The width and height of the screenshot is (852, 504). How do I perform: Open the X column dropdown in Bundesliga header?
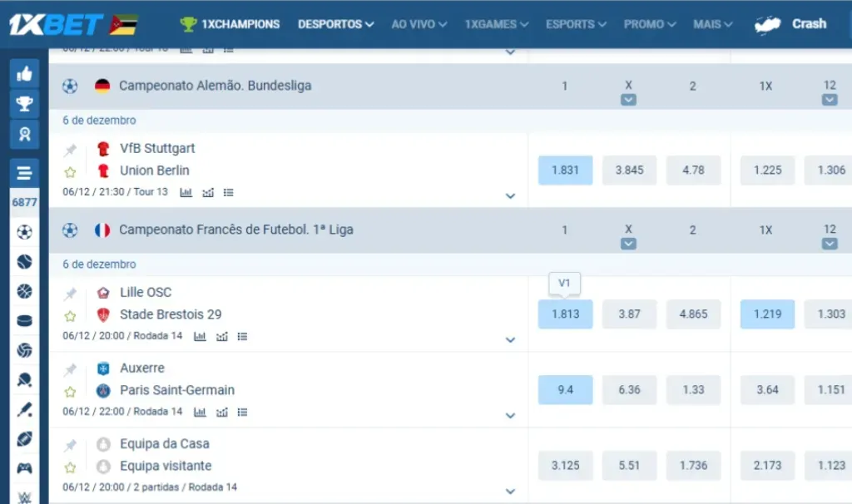(x=629, y=99)
